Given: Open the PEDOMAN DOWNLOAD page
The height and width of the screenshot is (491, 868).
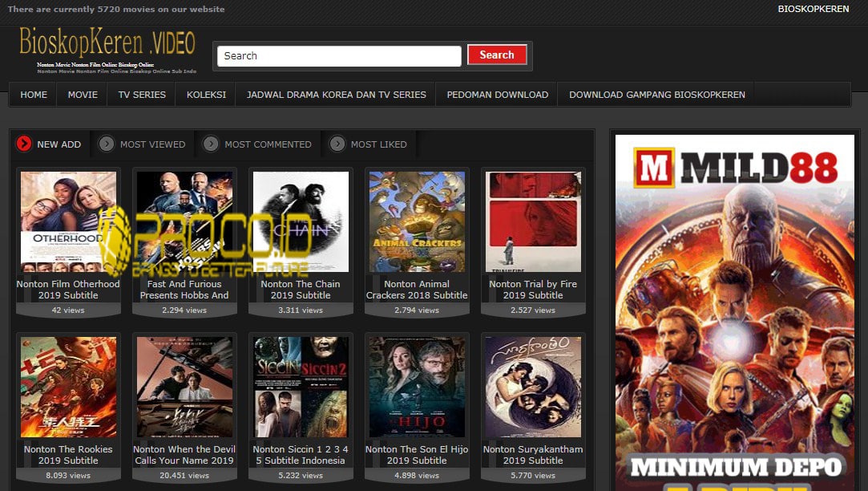Looking at the screenshot, I should [x=497, y=94].
